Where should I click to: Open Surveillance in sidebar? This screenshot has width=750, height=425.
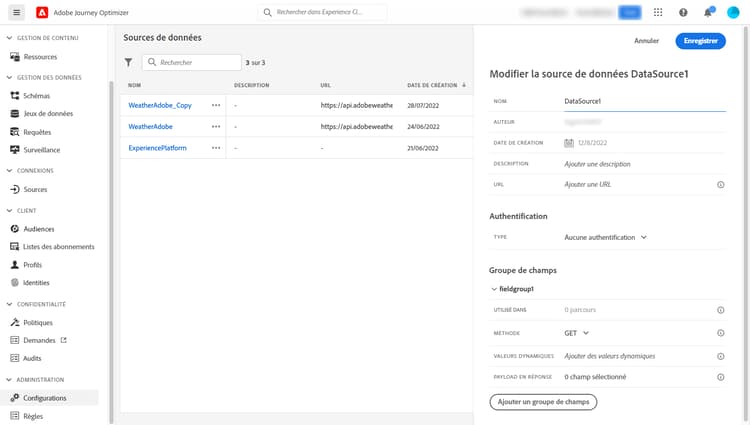pyautogui.click(x=42, y=150)
